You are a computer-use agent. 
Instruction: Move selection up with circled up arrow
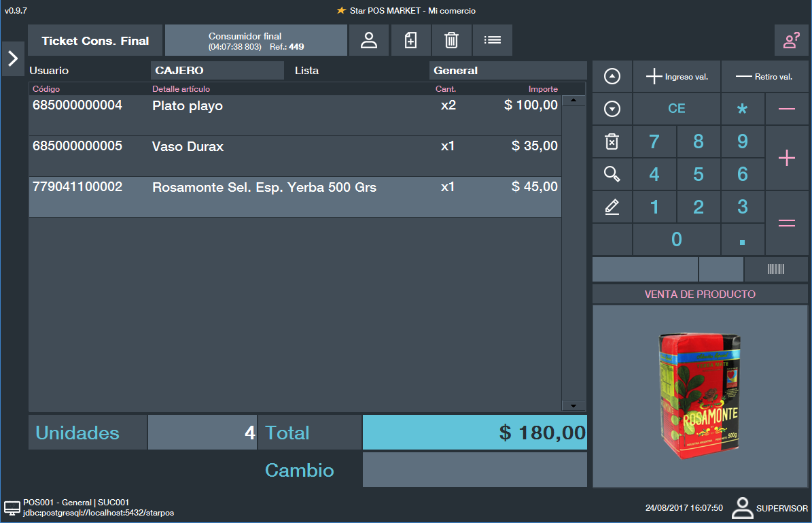[x=612, y=77]
